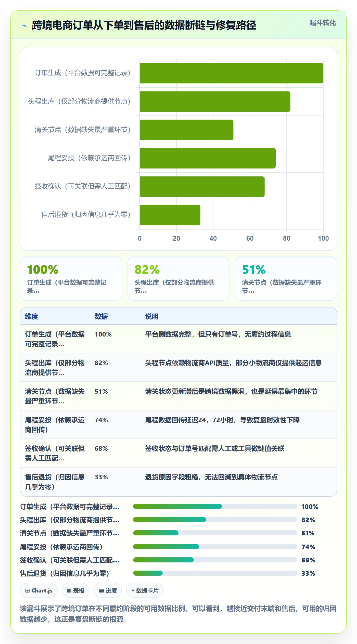
Task: Click the 说明 column header
Action: [x=152, y=316]
